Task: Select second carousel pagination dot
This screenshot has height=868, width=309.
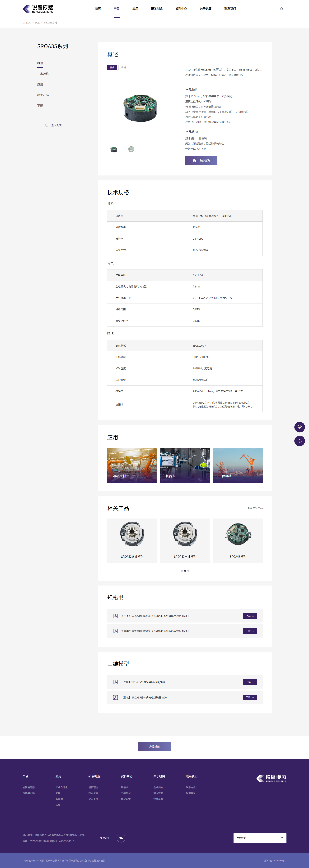Action: pos(185,571)
